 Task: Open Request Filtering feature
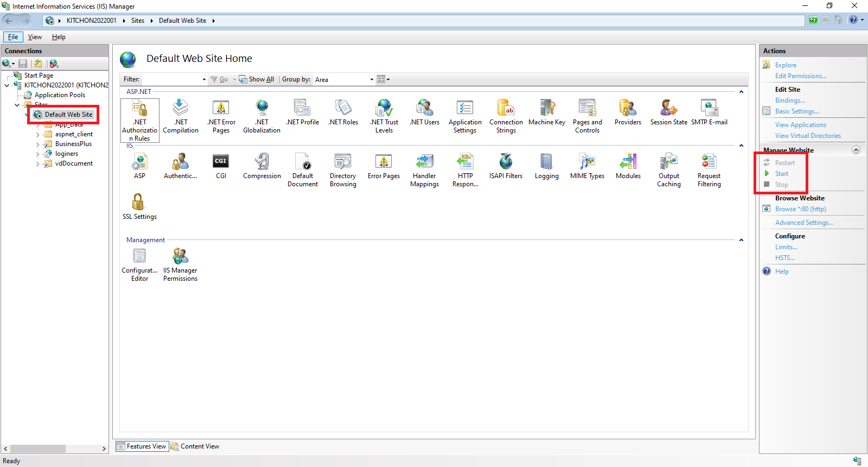[709, 170]
